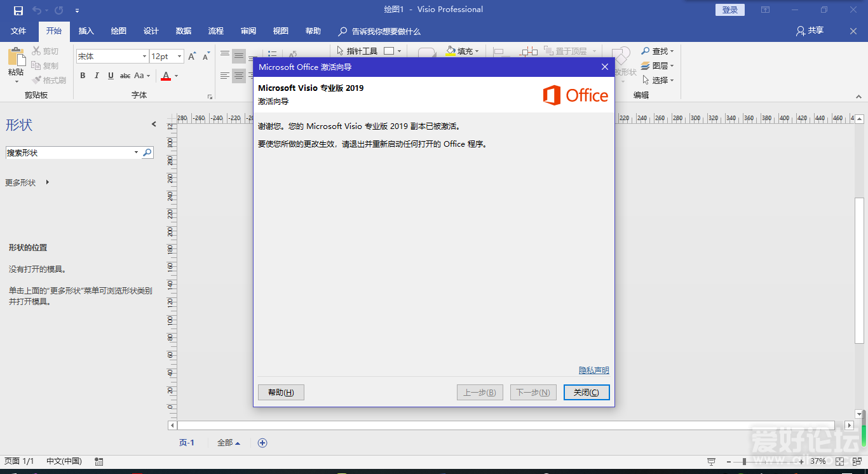Click the Sign in (登录) button
Viewport: 868px width, 474px height.
[730, 10]
